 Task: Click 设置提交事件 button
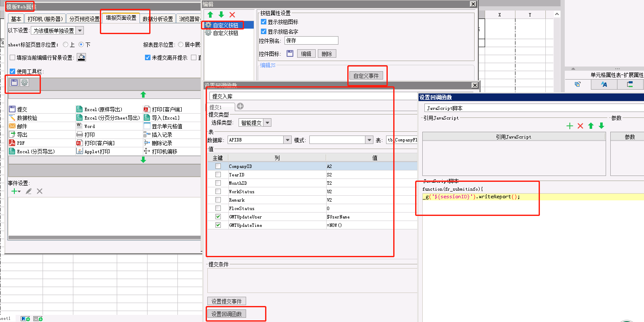(x=227, y=301)
